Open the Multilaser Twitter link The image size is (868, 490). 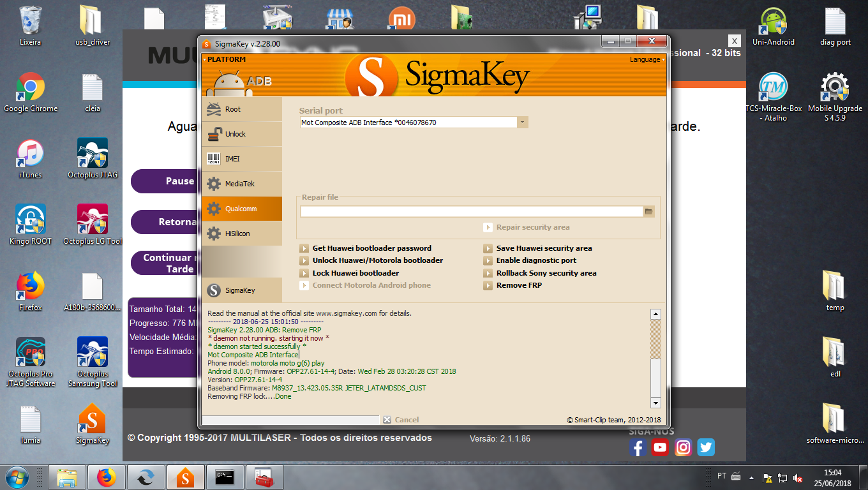706,447
